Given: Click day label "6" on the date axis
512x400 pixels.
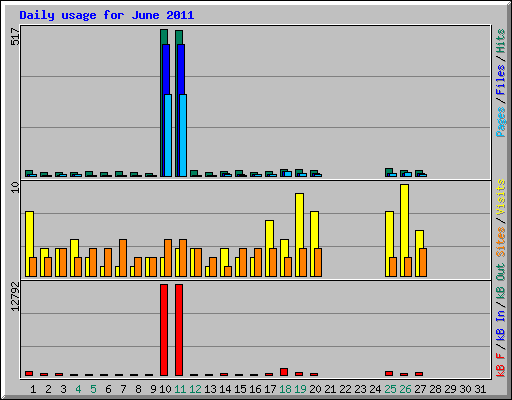Looking at the screenshot, I should click(108, 389).
